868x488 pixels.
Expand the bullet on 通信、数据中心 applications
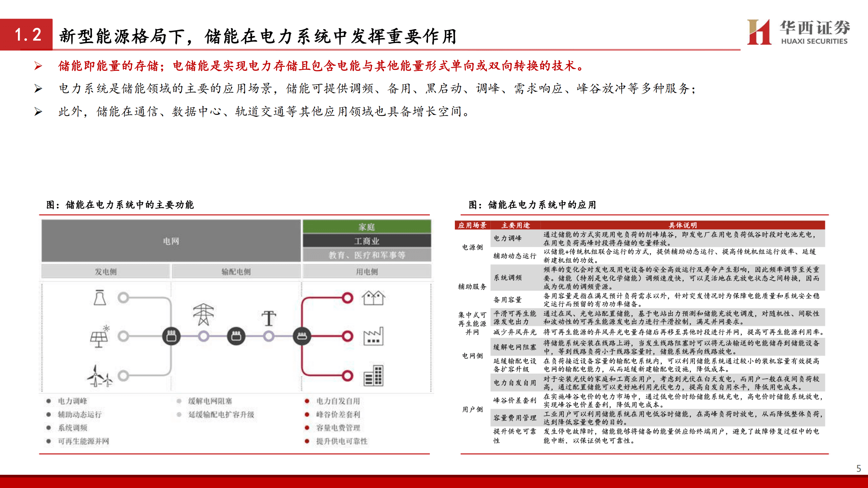point(38,111)
